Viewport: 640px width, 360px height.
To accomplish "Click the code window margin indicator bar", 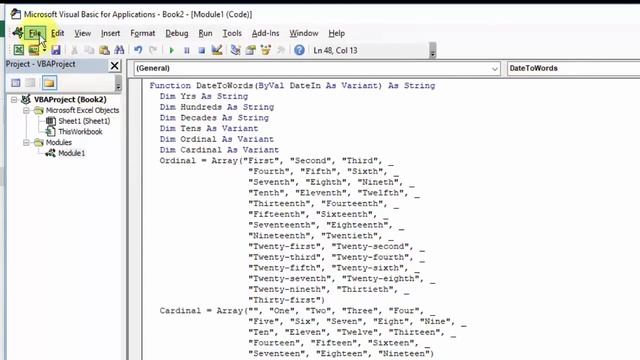I will point(135,220).
